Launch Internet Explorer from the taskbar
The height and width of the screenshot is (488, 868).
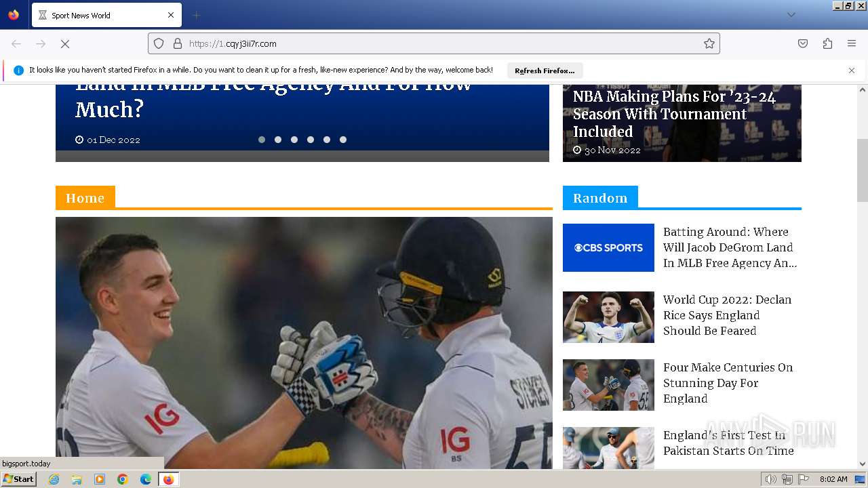(54, 479)
